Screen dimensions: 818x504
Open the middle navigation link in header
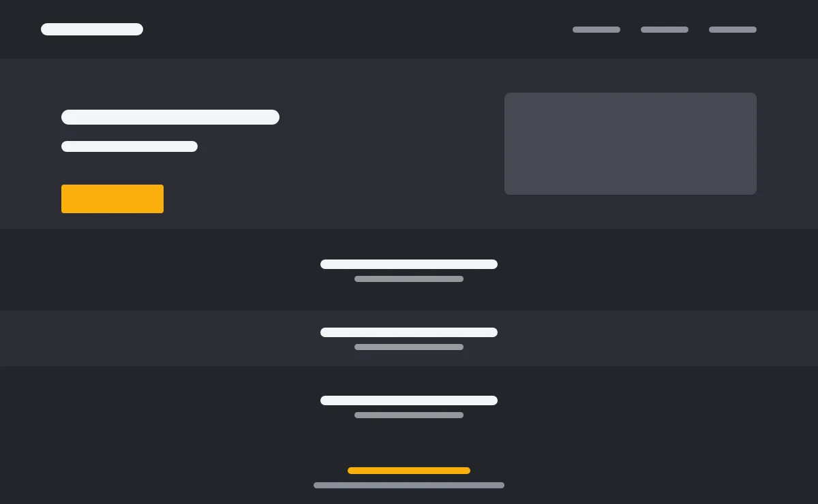[665, 30]
